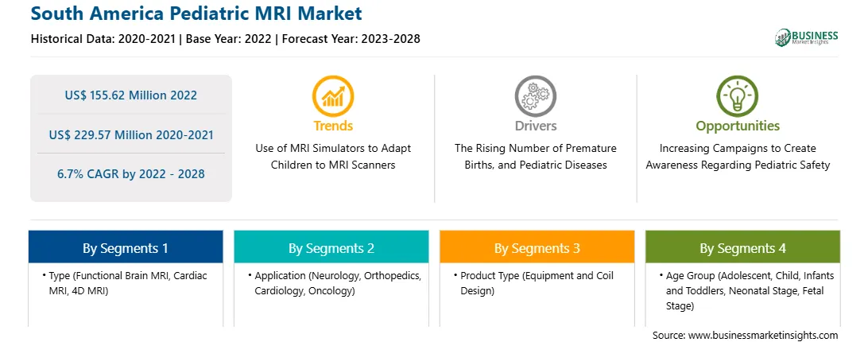Image resolution: width=868 pixels, height=342 pixels.
Task: Select the By Segments 4 header
Action: click(x=743, y=247)
